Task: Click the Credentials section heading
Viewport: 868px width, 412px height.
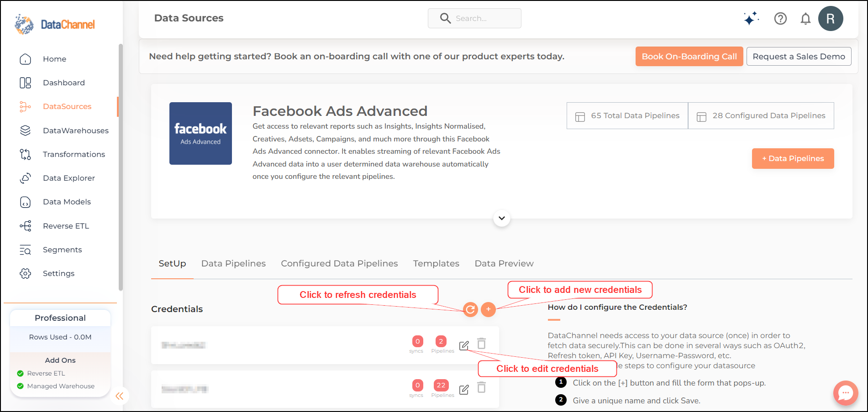Action: click(177, 309)
